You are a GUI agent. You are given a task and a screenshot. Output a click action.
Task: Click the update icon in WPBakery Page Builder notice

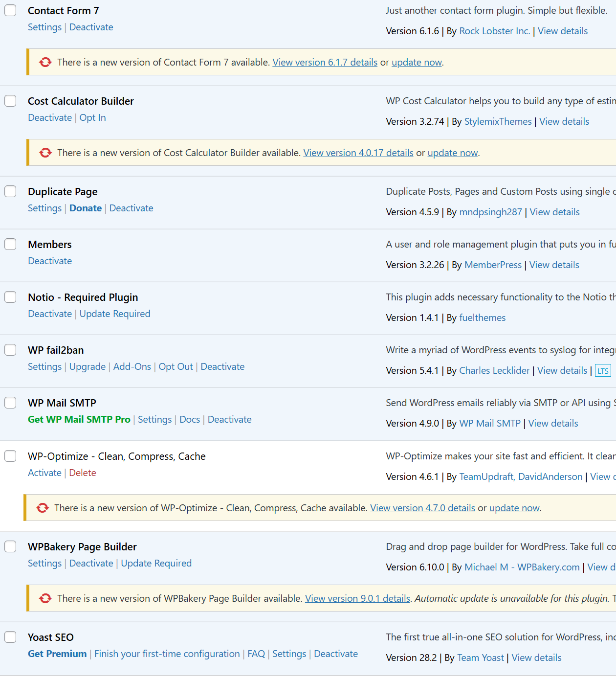tap(45, 598)
